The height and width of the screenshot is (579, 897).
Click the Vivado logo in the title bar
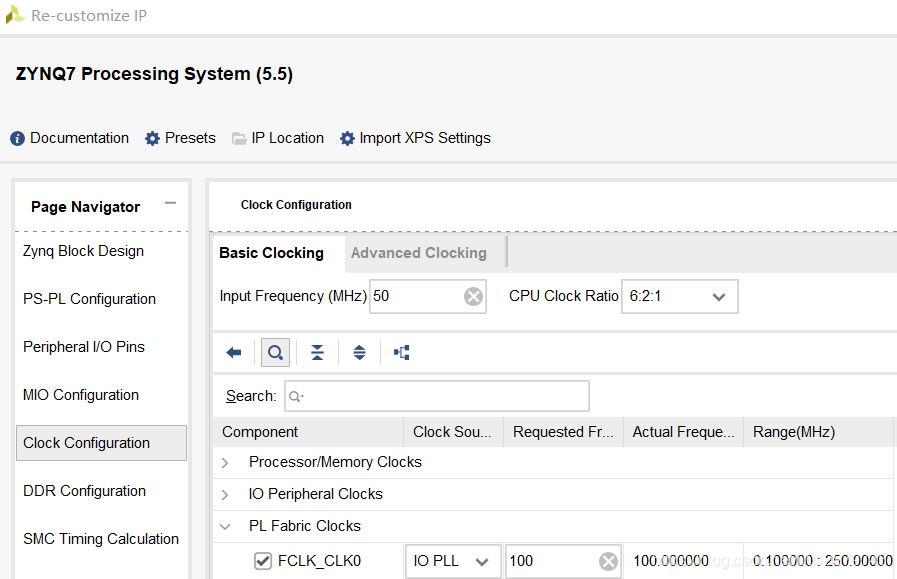15,15
